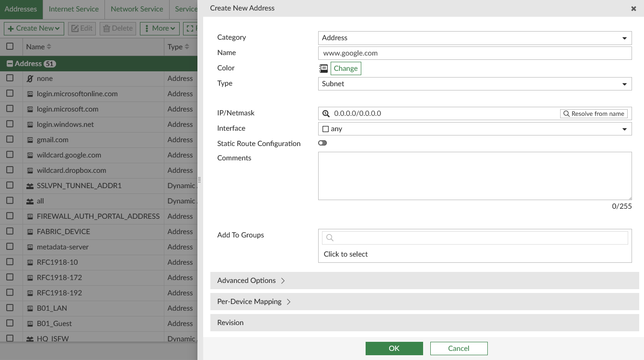Click inside the Comments text area
This screenshot has width=644, height=360.
pos(474,176)
